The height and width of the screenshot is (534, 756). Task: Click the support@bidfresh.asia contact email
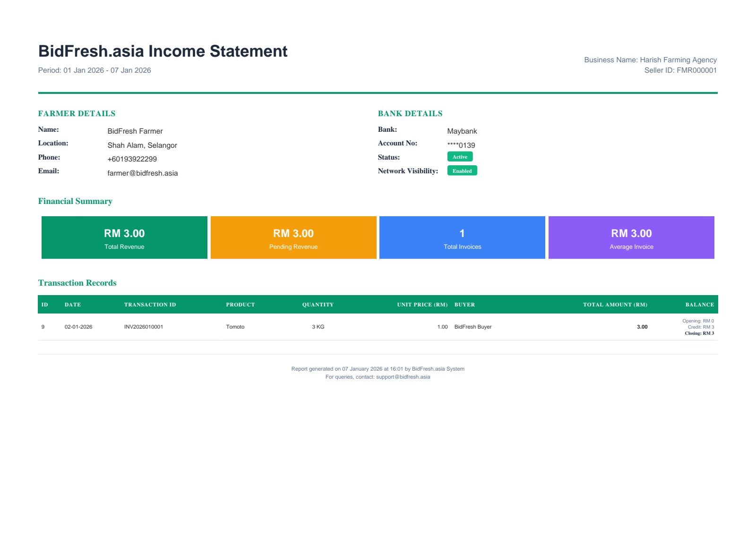(402, 377)
